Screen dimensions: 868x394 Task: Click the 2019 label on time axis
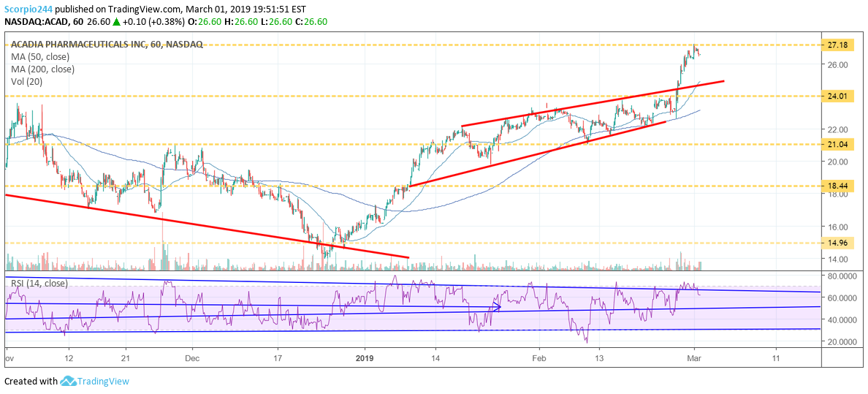click(x=365, y=359)
